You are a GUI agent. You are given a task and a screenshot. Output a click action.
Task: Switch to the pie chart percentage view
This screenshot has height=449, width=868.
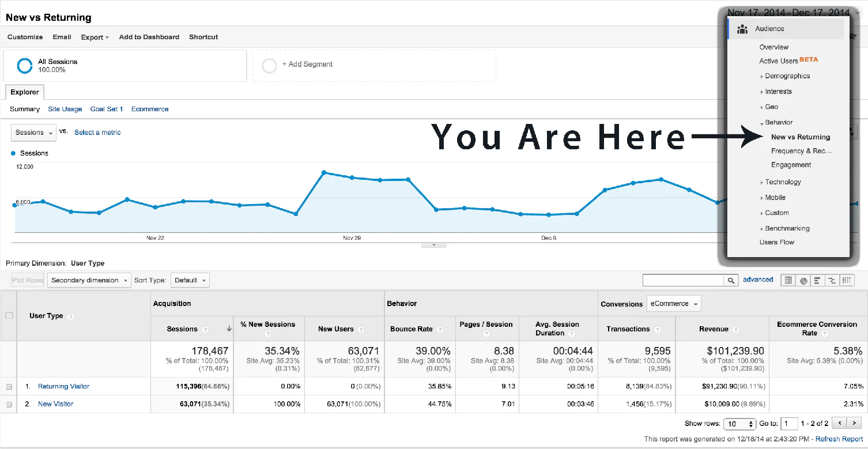pos(803,280)
